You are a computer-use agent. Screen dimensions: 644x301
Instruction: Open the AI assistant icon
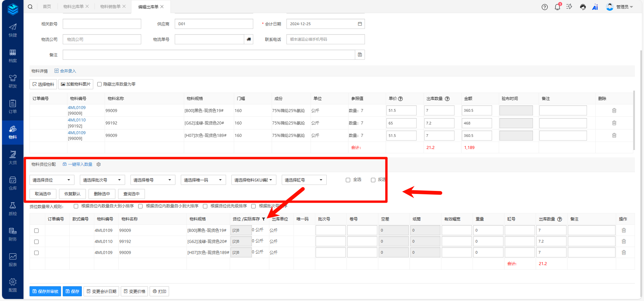click(595, 7)
